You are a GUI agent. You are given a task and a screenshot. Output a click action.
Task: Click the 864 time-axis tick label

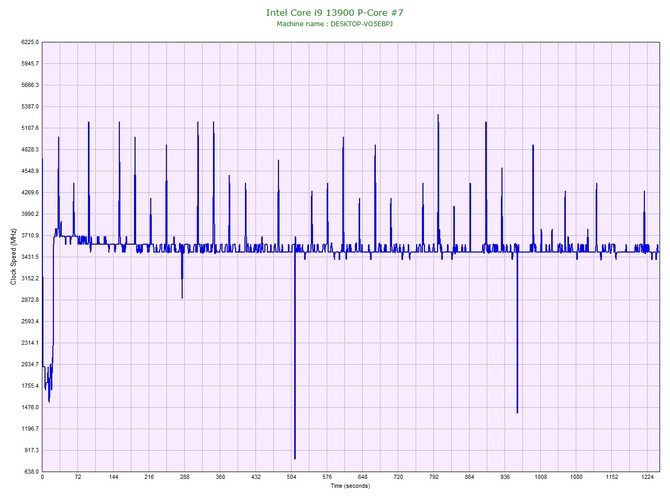(x=470, y=477)
